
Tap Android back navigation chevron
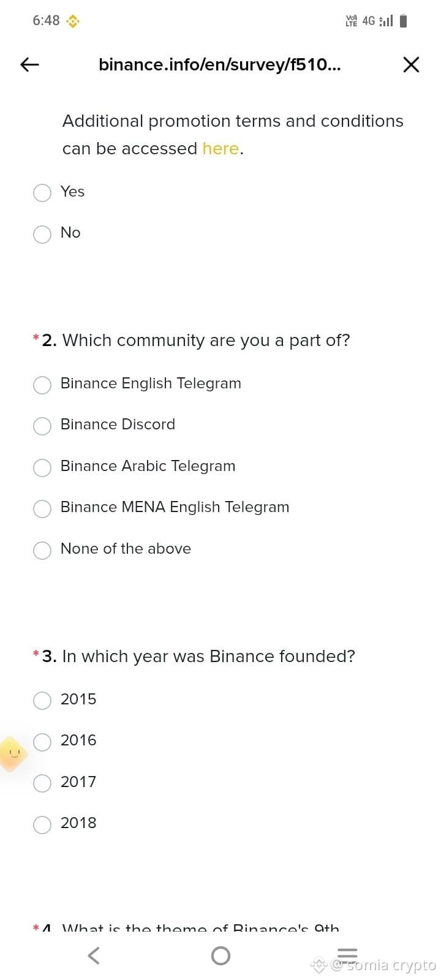(x=93, y=956)
